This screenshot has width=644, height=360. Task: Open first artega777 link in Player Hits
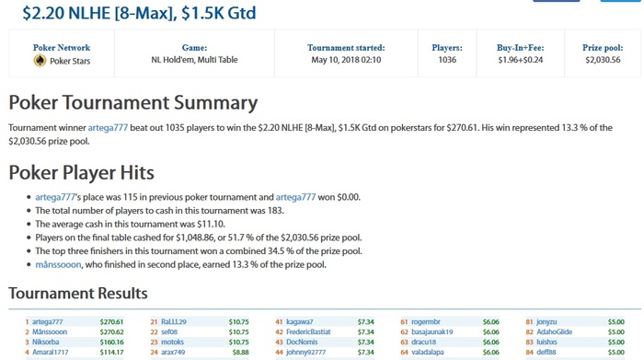pos(55,197)
